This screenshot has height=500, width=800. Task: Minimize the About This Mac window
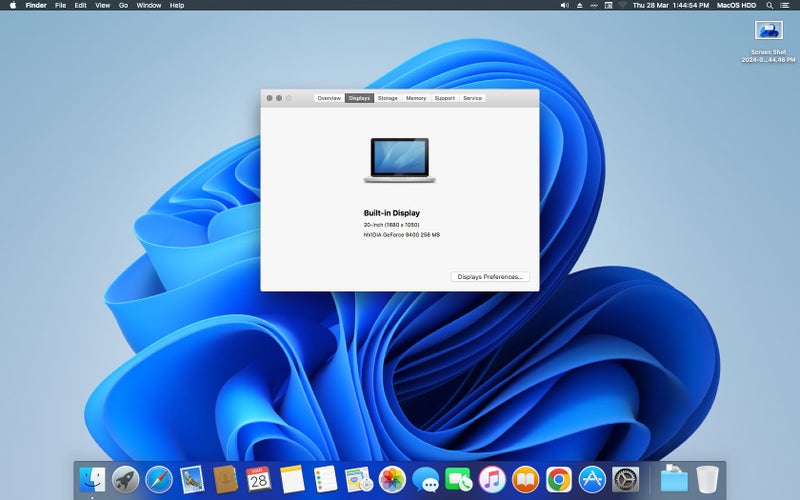[279, 98]
